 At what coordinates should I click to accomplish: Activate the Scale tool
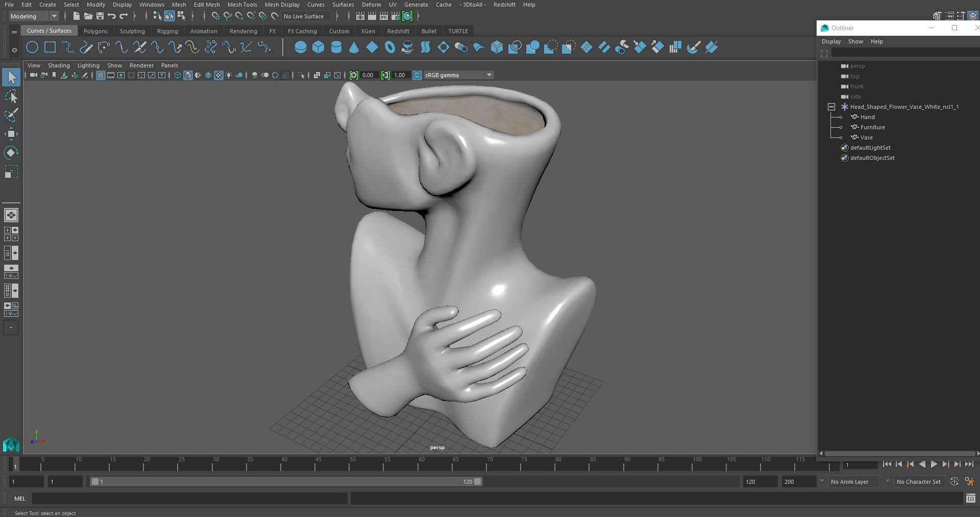[x=11, y=172]
